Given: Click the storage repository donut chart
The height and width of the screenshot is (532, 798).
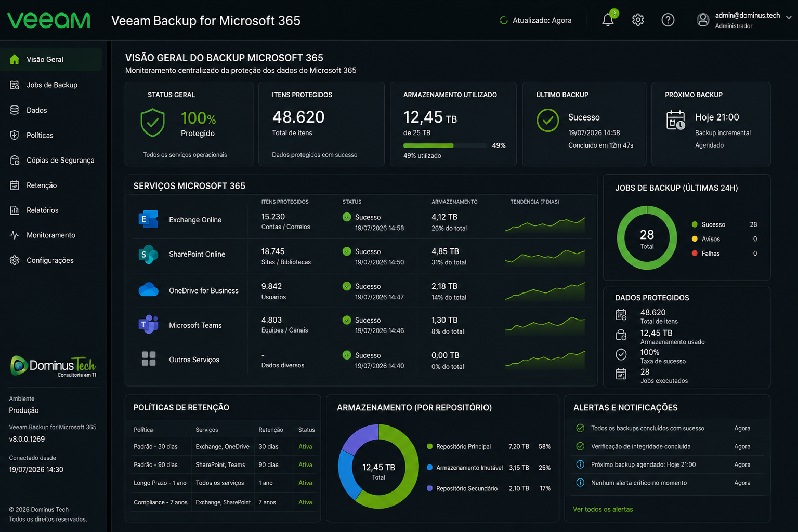Looking at the screenshot, I should 378,466.
